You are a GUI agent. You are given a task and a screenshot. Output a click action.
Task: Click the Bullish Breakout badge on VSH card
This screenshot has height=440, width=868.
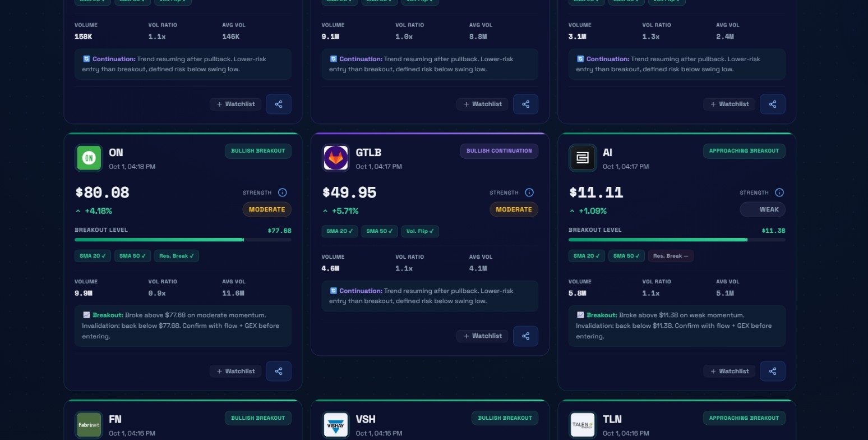point(505,418)
